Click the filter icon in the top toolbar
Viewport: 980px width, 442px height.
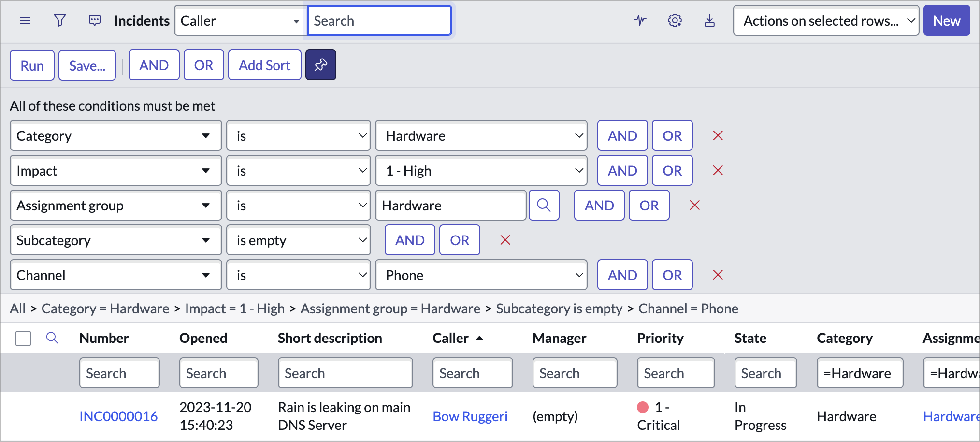tap(59, 20)
